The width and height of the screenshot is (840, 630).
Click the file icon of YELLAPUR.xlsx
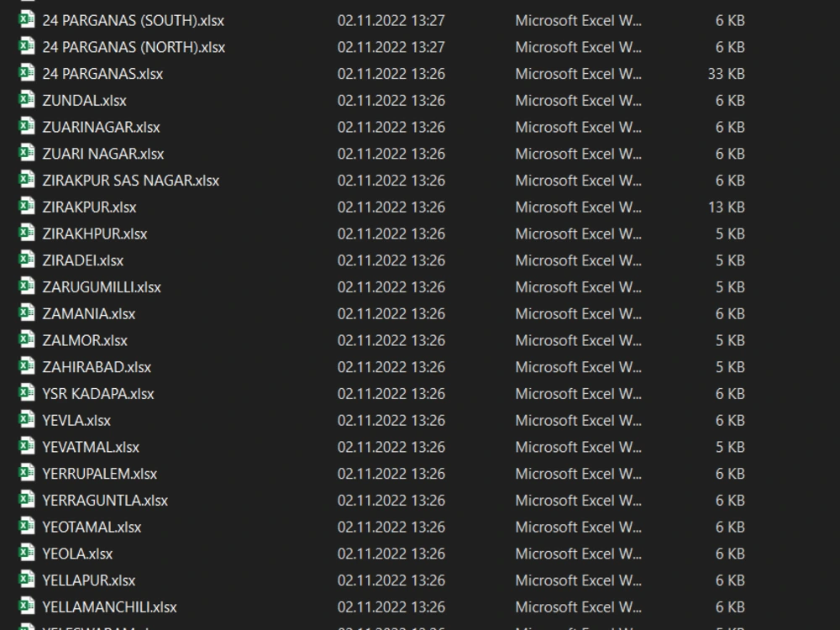coord(26,580)
